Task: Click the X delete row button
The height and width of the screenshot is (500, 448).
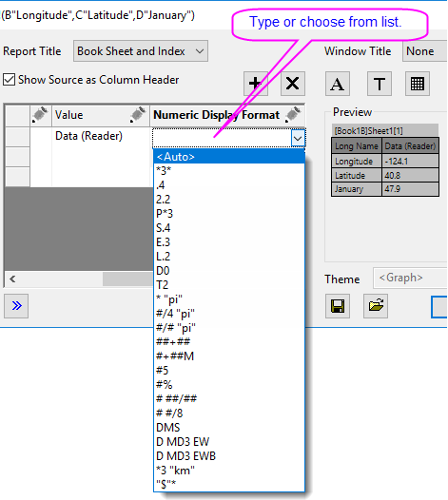Action: [x=293, y=84]
